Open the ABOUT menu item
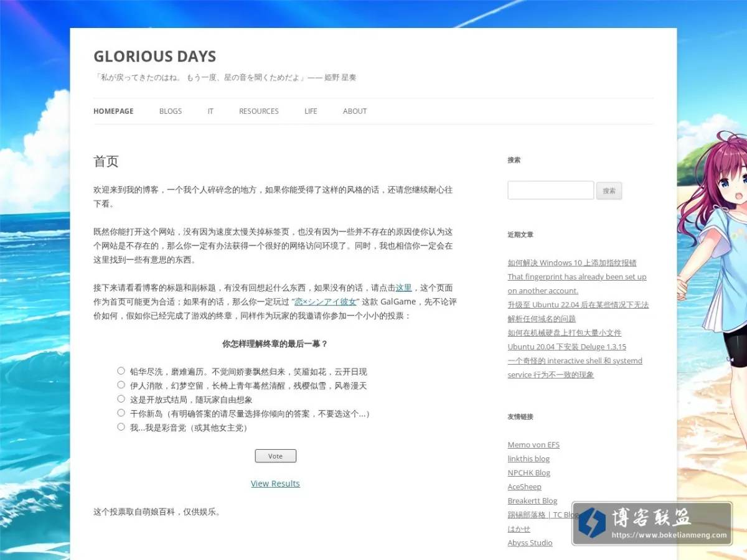The width and height of the screenshot is (747, 560). tap(355, 111)
